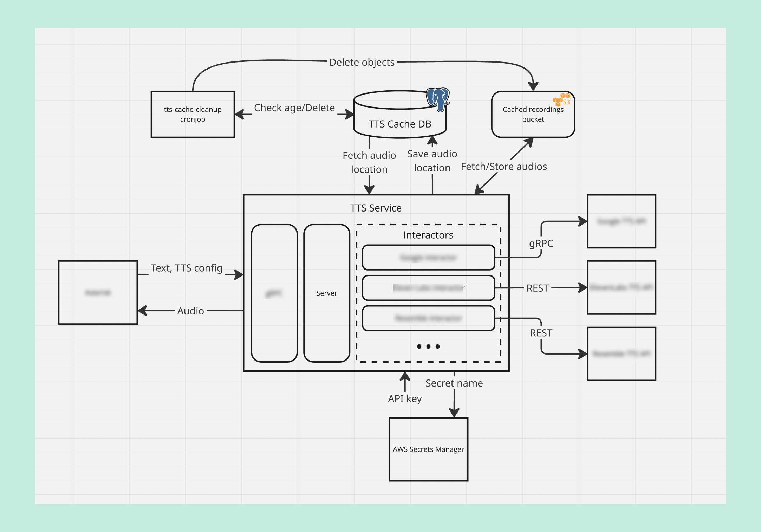Click the three-dots ellipsis under interactors
The width and height of the screenshot is (761, 532).
(x=428, y=346)
